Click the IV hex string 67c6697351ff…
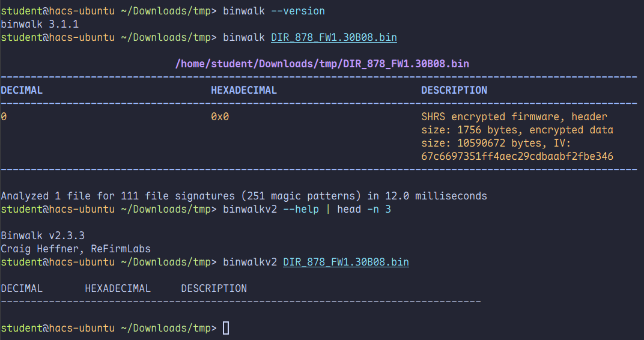The height and width of the screenshot is (340, 644). (x=517, y=156)
